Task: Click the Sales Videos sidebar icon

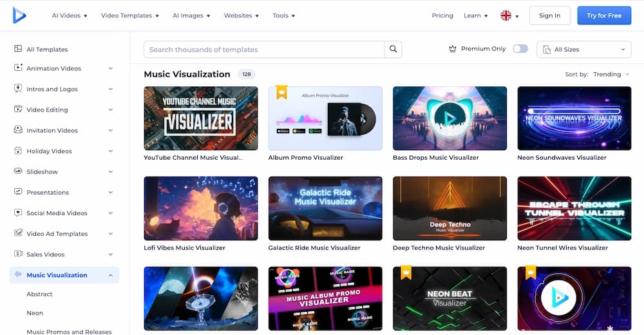Action: (18, 254)
